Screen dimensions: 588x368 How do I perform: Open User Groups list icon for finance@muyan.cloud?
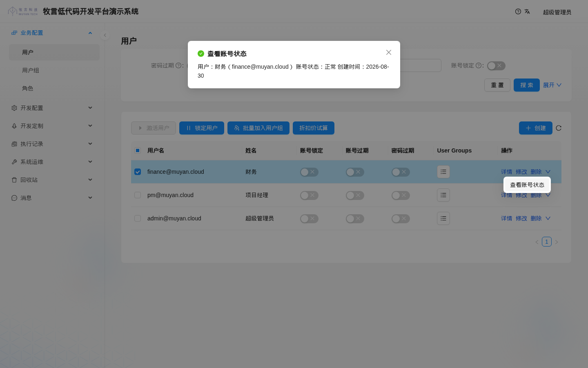click(443, 172)
